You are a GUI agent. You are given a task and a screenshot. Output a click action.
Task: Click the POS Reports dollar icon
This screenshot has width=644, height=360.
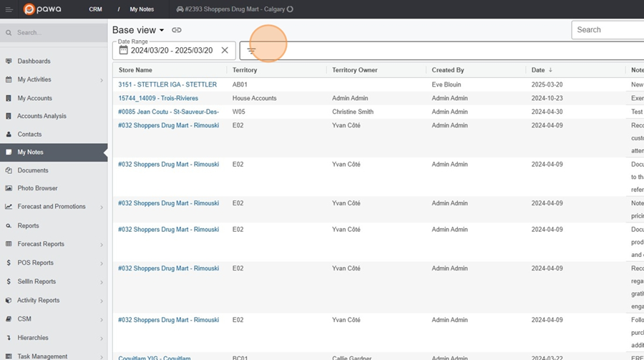9,263
